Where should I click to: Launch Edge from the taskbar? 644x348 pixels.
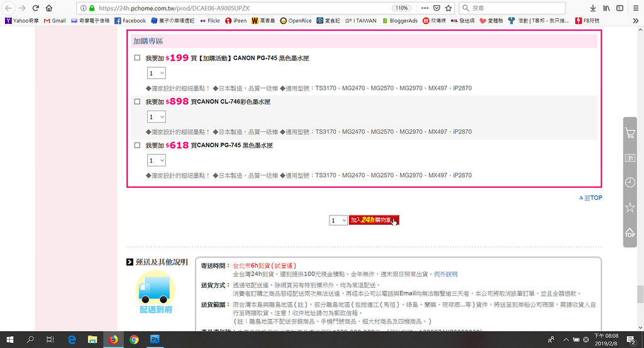point(72,339)
